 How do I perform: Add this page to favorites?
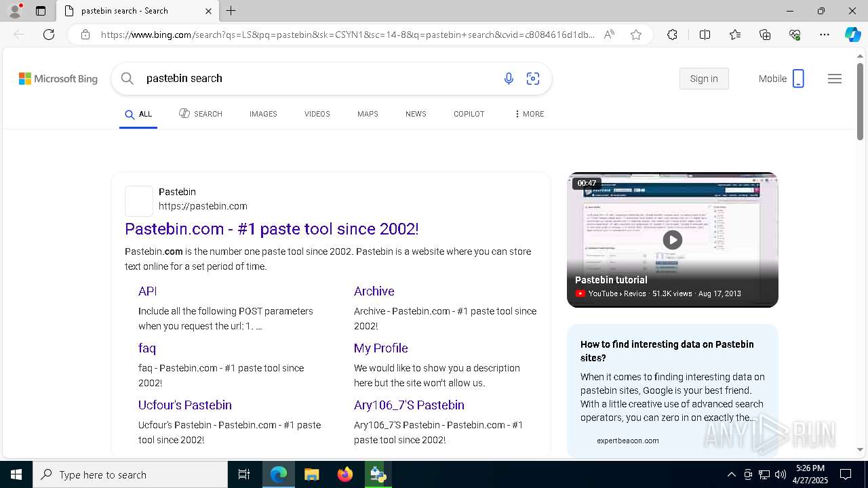(636, 35)
